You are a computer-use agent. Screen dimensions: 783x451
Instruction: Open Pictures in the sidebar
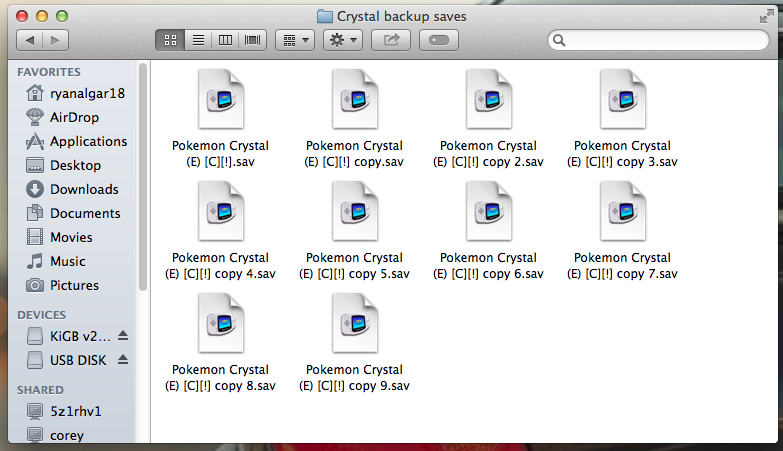(x=63, y=285)
